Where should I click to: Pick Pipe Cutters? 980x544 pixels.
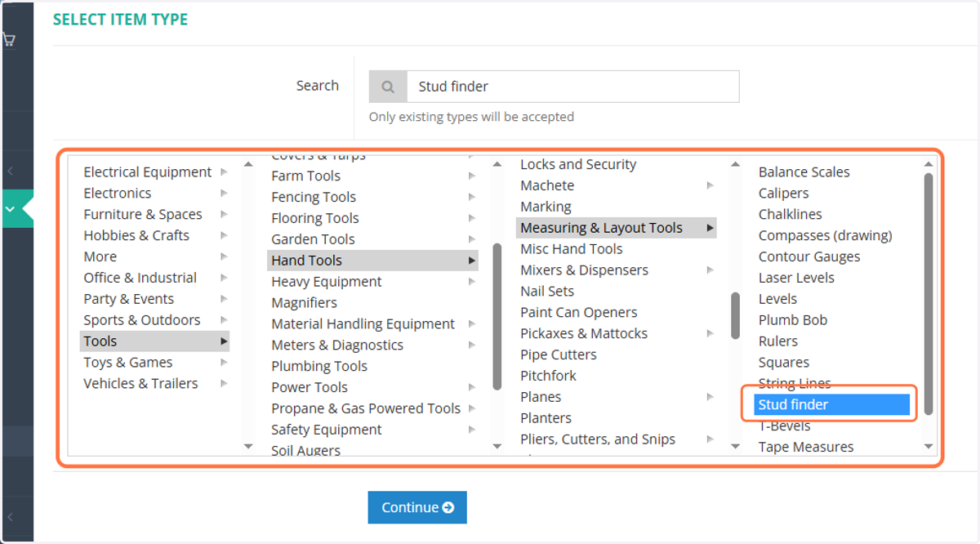559,355
